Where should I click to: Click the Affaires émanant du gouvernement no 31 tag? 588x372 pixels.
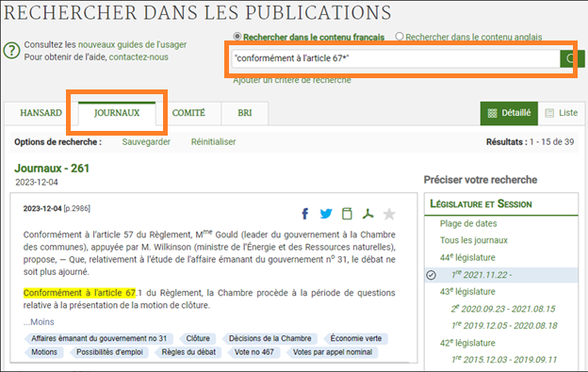99,339
